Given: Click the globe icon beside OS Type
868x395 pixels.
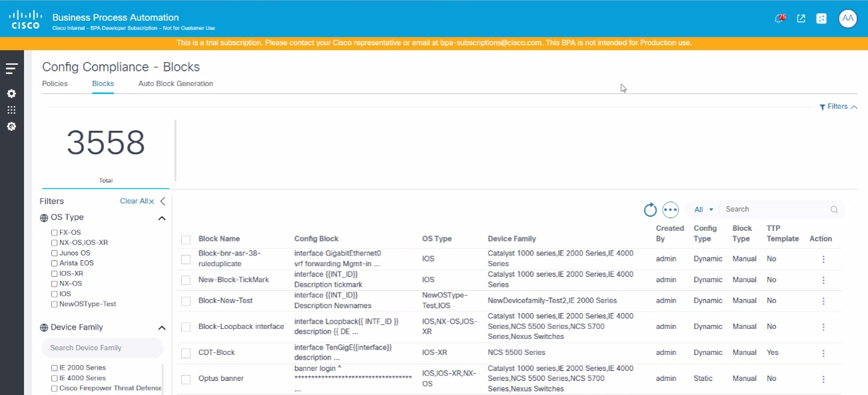Looking at the screenshot, I should pos(44,218).
